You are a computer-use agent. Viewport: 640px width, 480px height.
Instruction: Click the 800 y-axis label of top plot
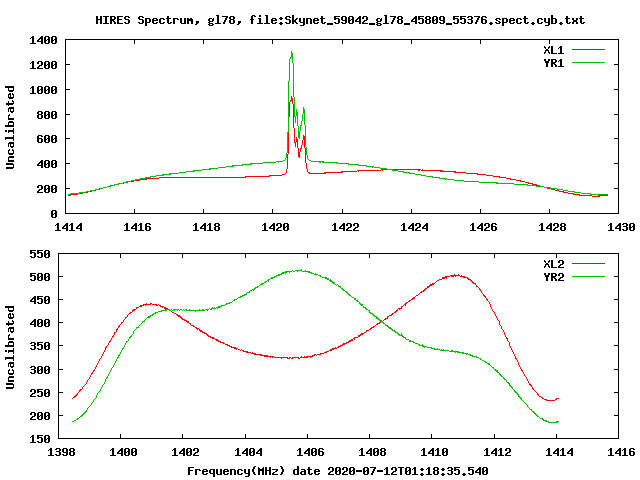(47, 115)
